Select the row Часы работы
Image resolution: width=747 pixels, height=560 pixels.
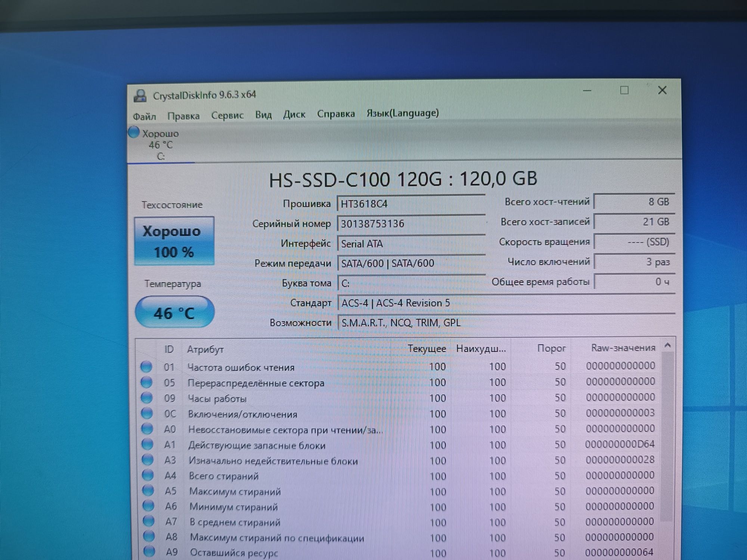pos(398,398)
